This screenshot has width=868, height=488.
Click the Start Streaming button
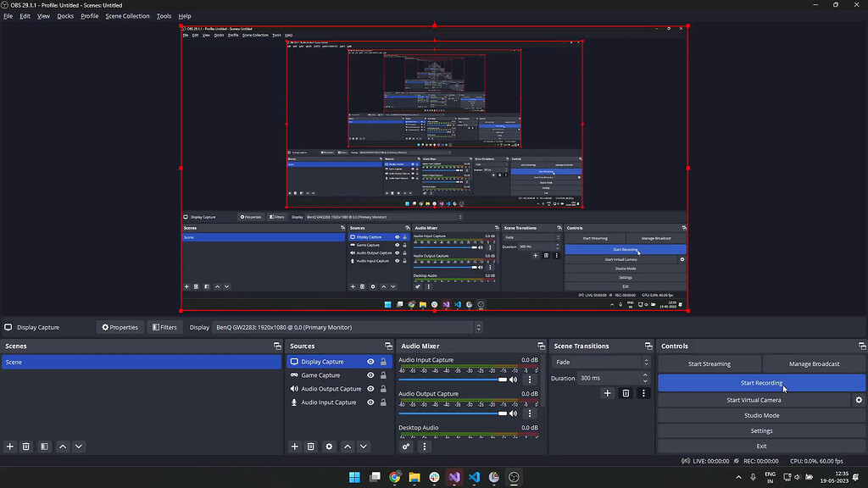(x=709, y=364)
